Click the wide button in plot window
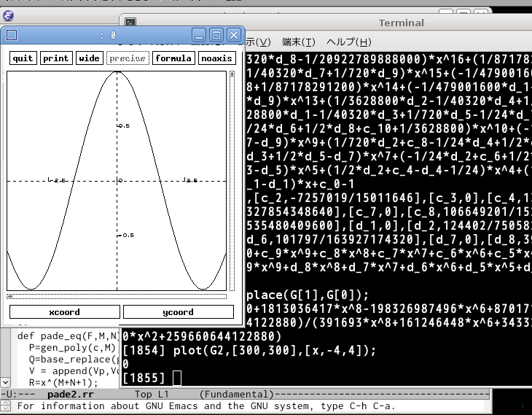This screenshot has height=415, width=532. pyautogui.click(x=89, y=58)
